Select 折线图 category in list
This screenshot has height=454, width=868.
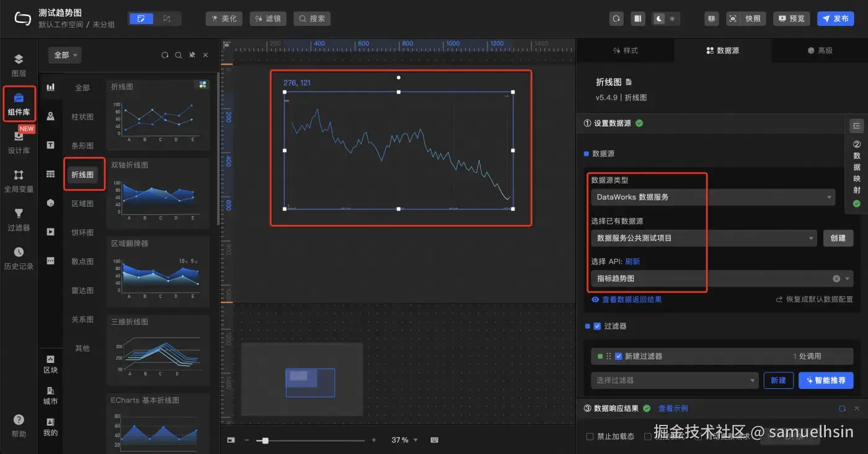pyautogui.click(x=82, y=175)
